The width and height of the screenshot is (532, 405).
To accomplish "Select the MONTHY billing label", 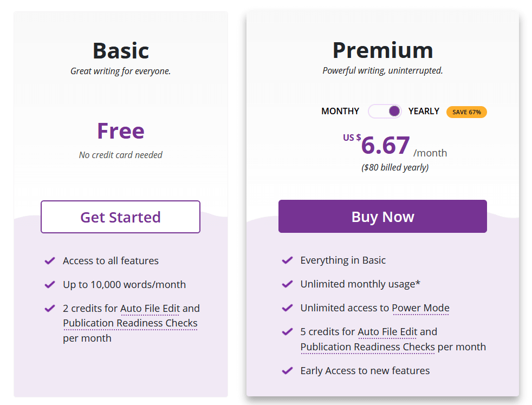I will [340, 111].
